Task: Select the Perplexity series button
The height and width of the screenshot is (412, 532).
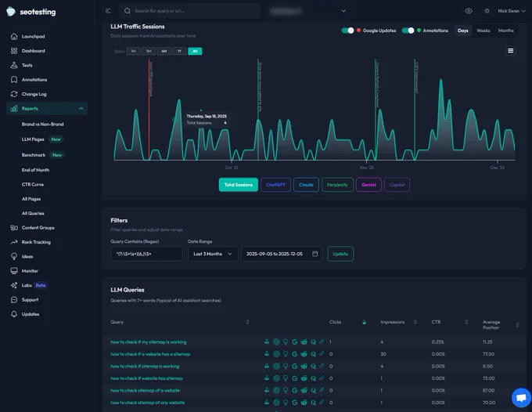Action: tap(337, 185)
